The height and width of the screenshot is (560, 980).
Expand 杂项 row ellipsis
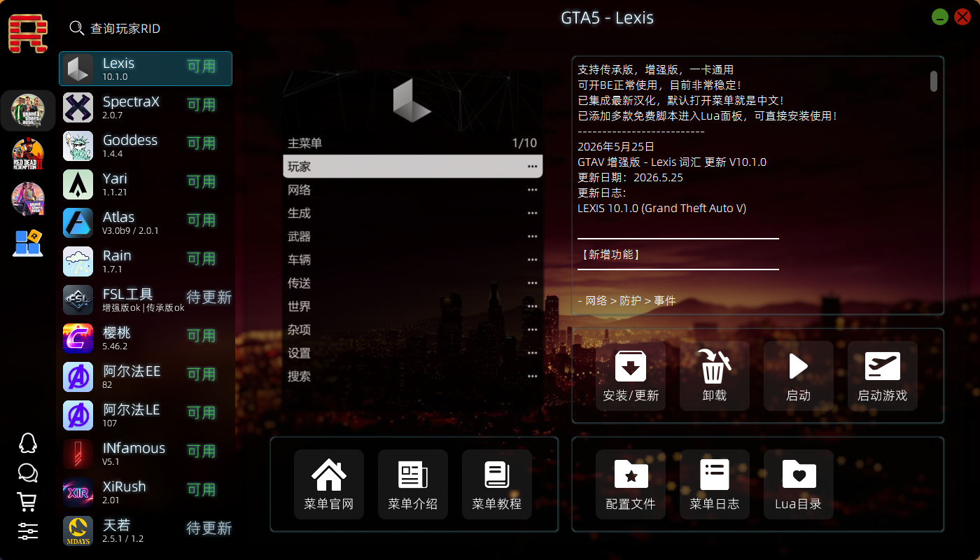[x=533, y=330]
